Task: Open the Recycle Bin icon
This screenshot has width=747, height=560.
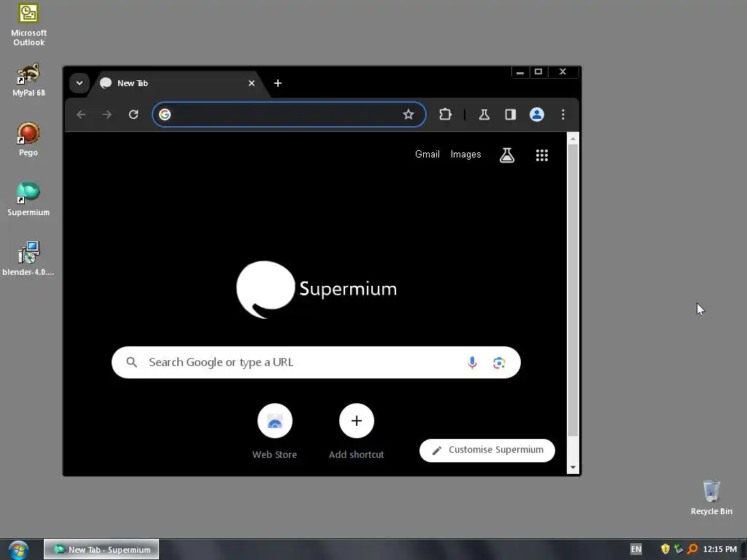Action: [711, 497]
